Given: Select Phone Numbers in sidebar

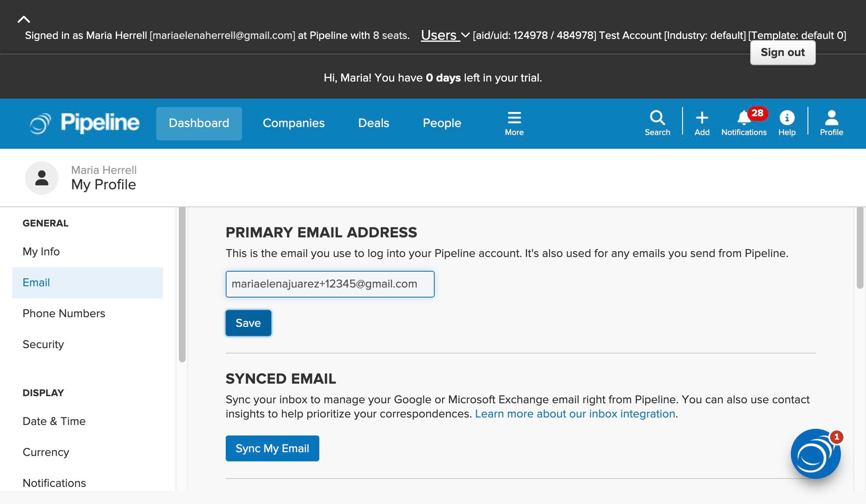Looking at the screenshot, I should (x=64, y=313).
